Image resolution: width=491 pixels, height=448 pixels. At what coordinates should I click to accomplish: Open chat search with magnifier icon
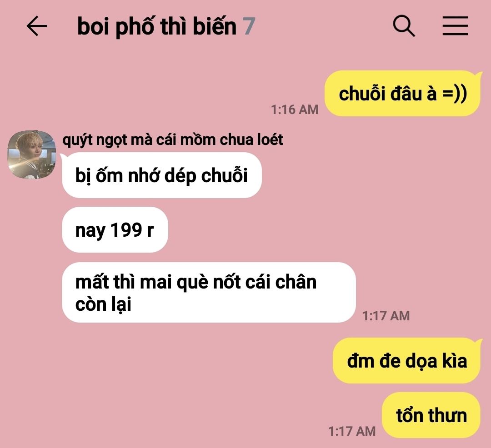[404, 26]
